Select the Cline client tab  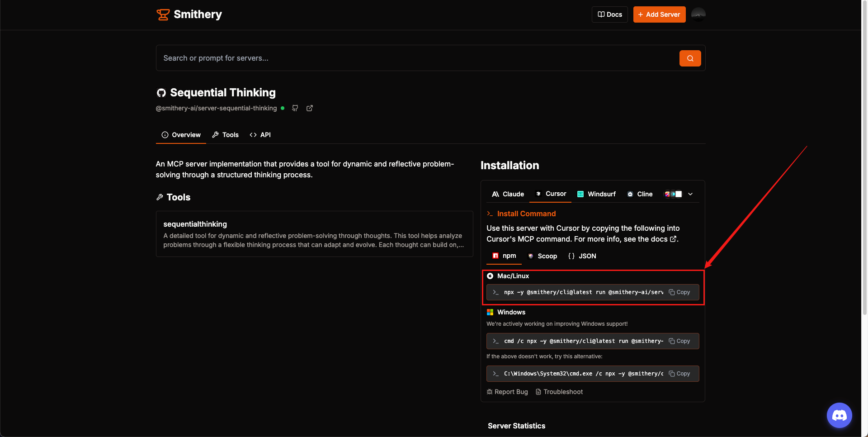(640, 194)
